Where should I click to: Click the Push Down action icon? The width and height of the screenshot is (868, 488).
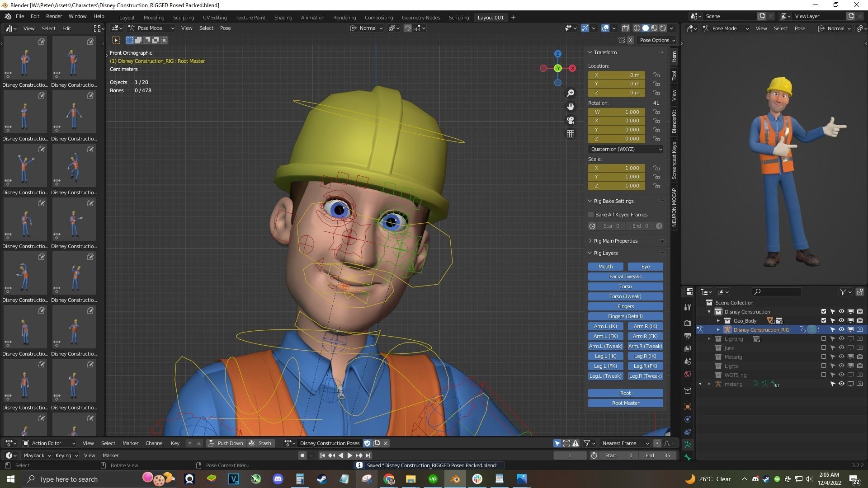pyautogui.click(x=211, y=443)
